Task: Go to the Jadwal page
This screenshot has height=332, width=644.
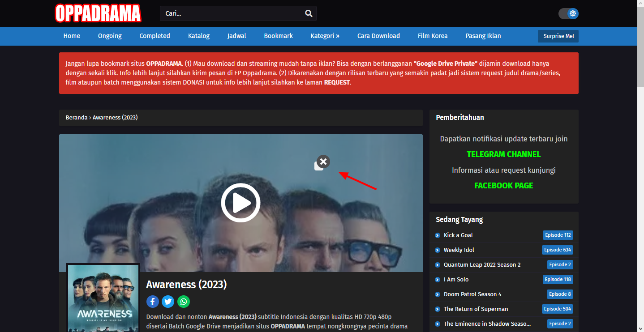Action: (x=236, y=36)
